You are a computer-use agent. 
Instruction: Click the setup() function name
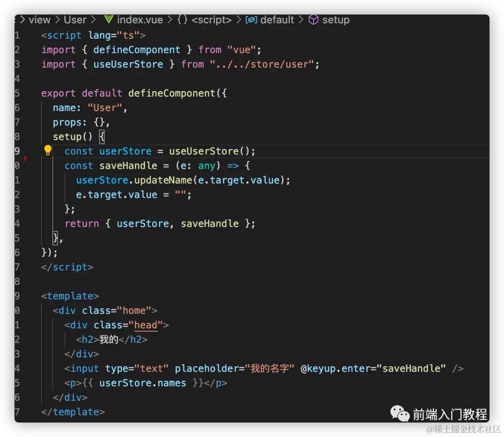click(67, 137)
